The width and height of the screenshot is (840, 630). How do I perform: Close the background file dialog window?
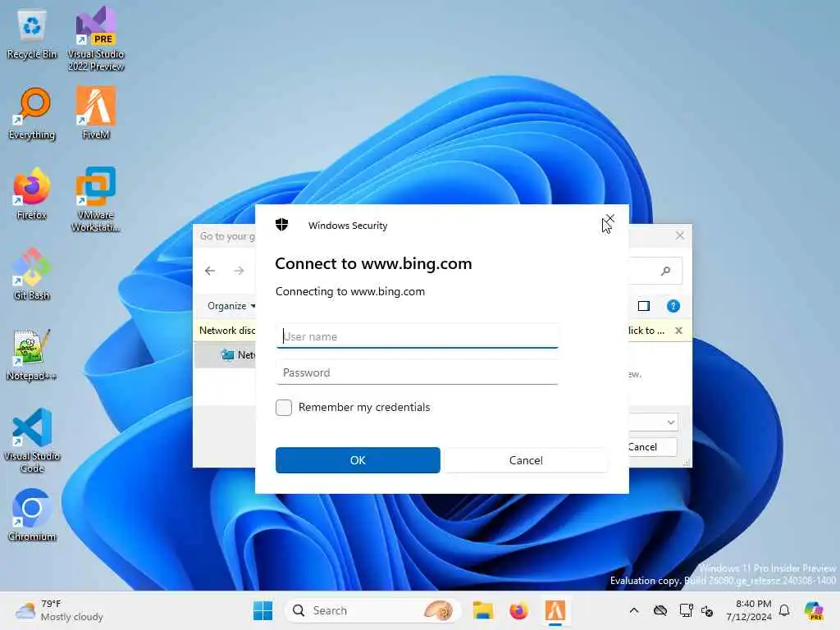point(680,235)
